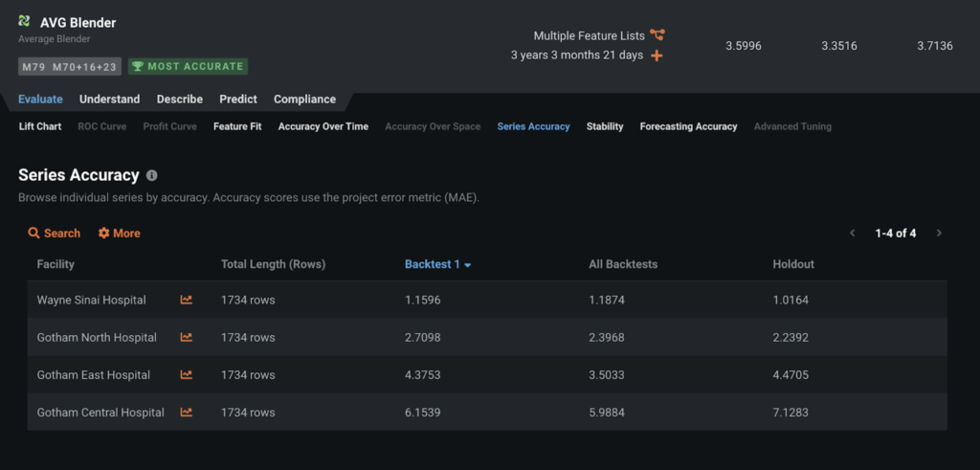Open chart icon for Wayne Sinai Hospital

[x=187, y=300]
